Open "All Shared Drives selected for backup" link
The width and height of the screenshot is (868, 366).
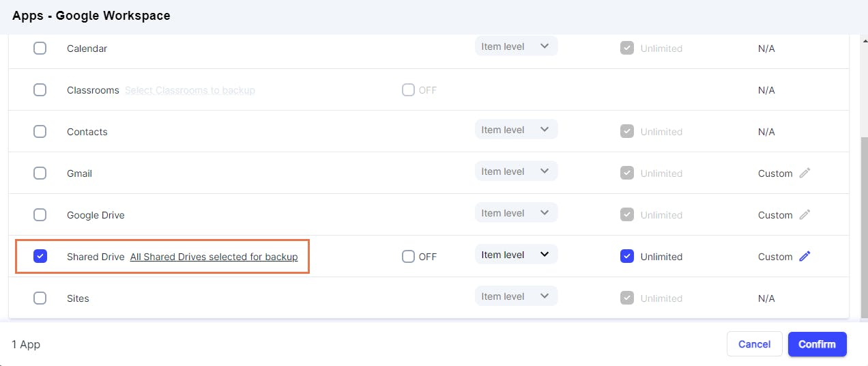[x=214, y=257]
